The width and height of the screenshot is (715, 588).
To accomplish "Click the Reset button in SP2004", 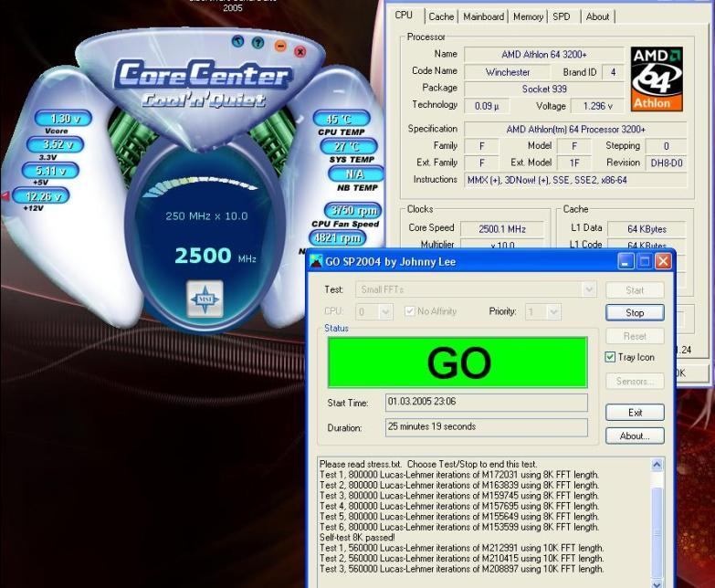I will [x=635, y=336].
